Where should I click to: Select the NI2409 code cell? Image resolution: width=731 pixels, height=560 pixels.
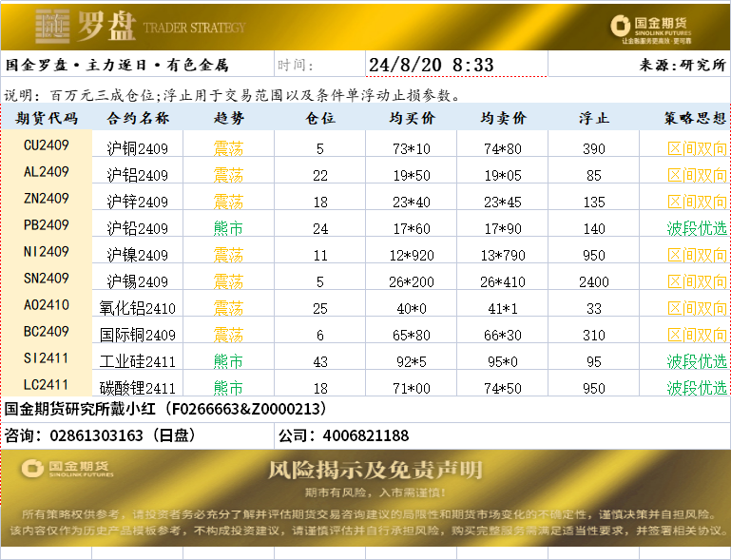(x=47, y=250)
